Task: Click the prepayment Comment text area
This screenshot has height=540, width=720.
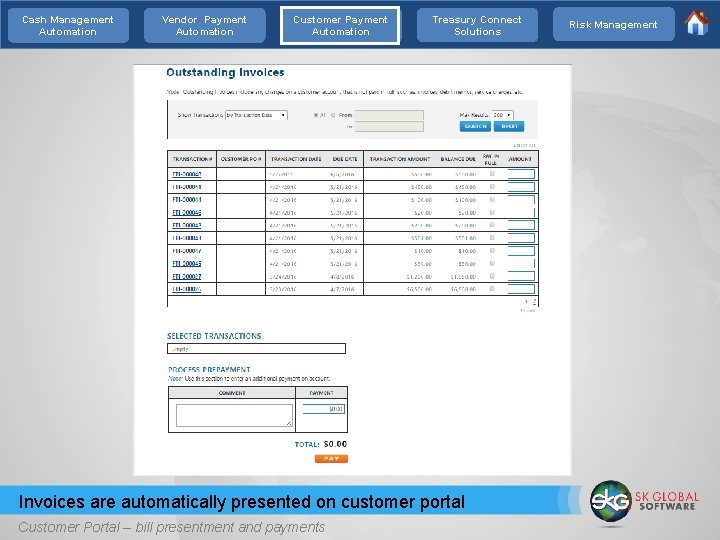Action: (234, 416)
